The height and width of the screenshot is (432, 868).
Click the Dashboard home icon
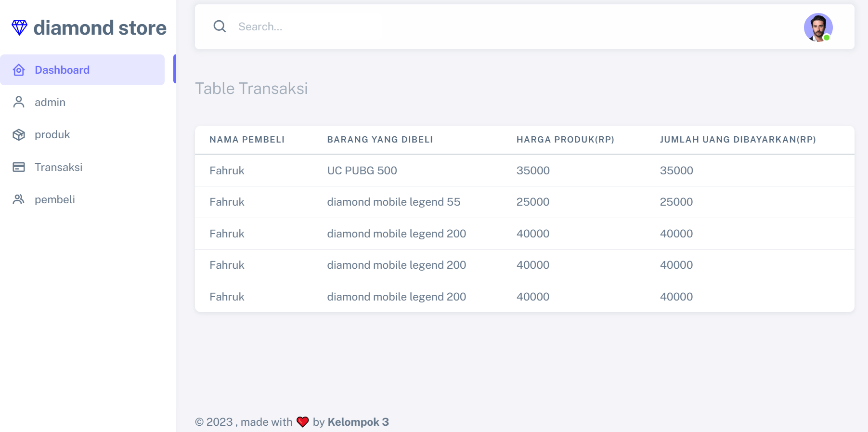[19, 70]
